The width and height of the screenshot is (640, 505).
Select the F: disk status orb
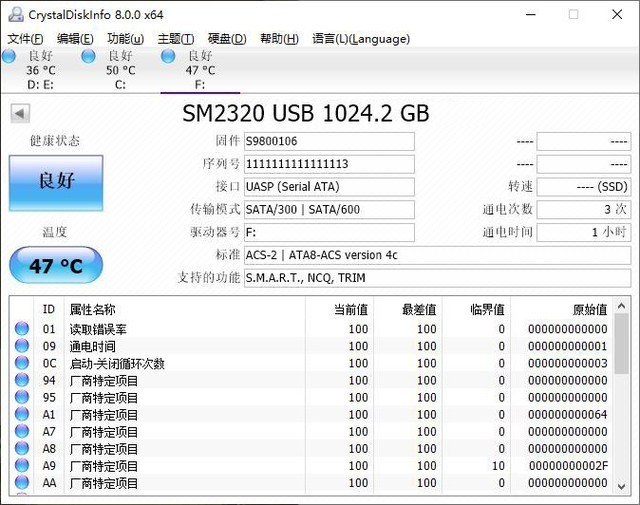168,56
